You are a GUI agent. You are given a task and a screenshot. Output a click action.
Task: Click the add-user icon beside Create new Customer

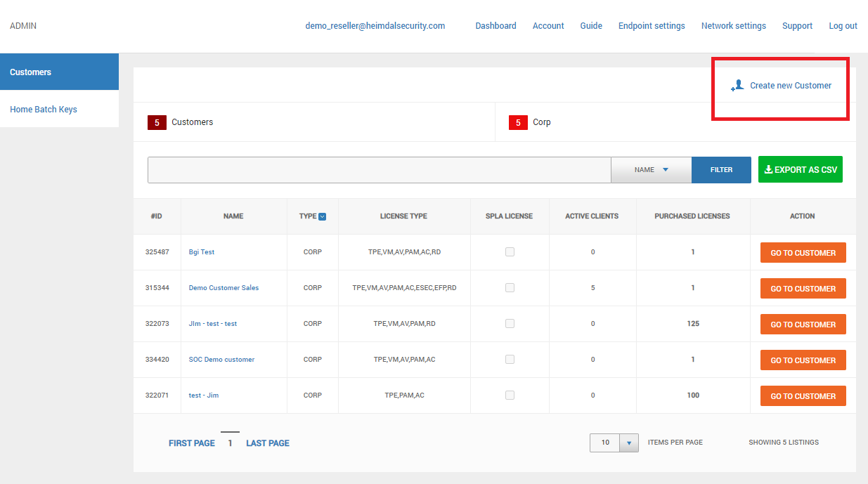[737, 86]
